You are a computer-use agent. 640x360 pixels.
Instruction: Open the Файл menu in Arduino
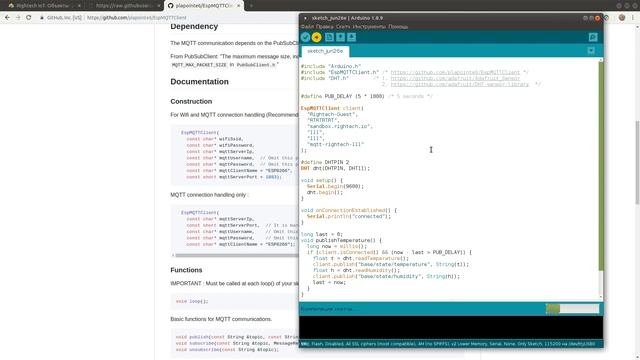tap(307, 27)
